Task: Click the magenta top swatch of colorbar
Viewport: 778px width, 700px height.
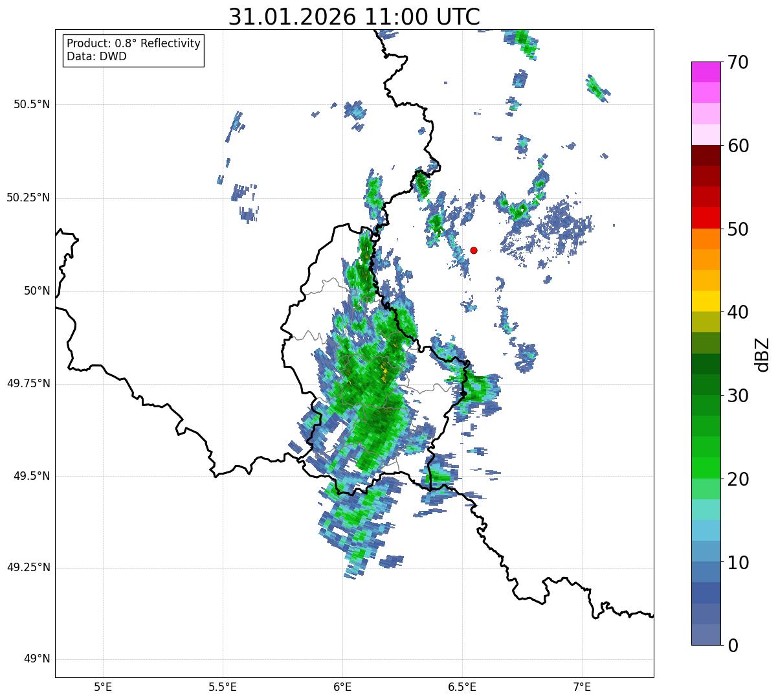Action: pos(706,72)
